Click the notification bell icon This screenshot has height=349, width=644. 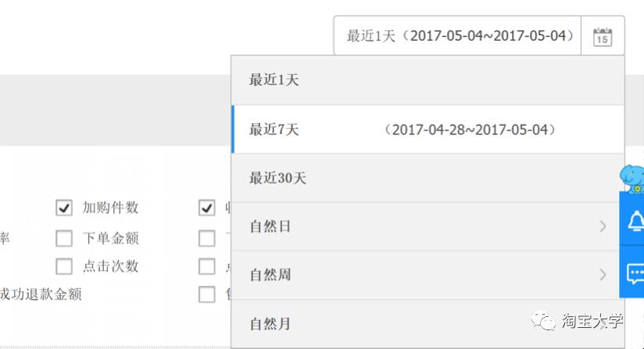pyautogui.click(x=635, y=221)
